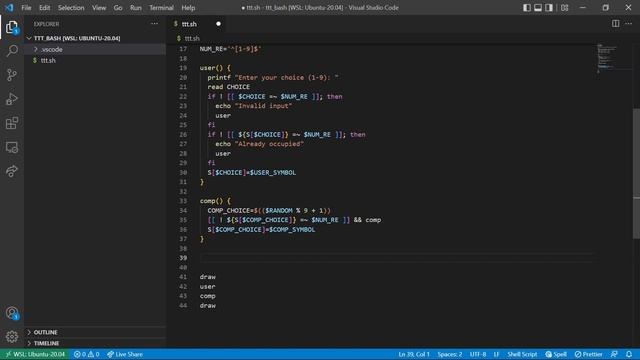The width and height of the screenshot is (640, 360).
Task: Open the Help menu
Action: [x=188, y=8]
